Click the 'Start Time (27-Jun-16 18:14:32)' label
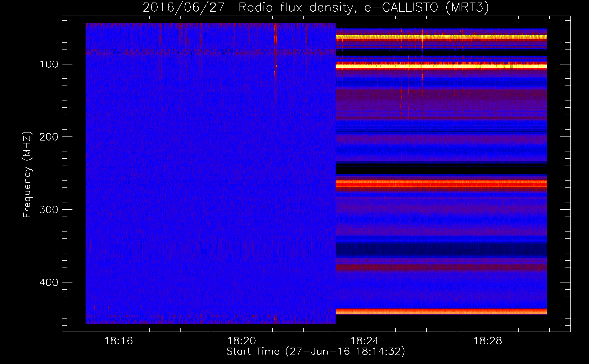This screenshot has width=589, height=364. (316, 352)
